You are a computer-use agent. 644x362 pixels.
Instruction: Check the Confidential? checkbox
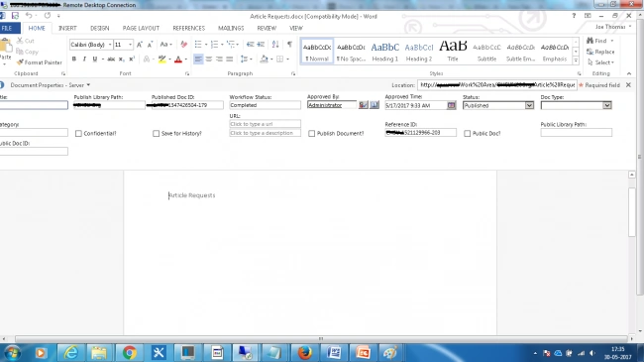pyautogui.click(x=78, y=133)
